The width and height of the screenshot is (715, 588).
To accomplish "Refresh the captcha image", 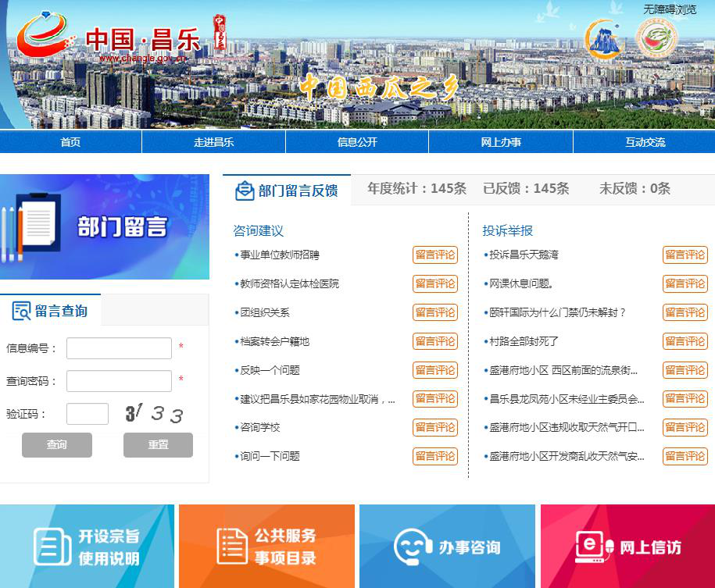I will tap(155, 413).
